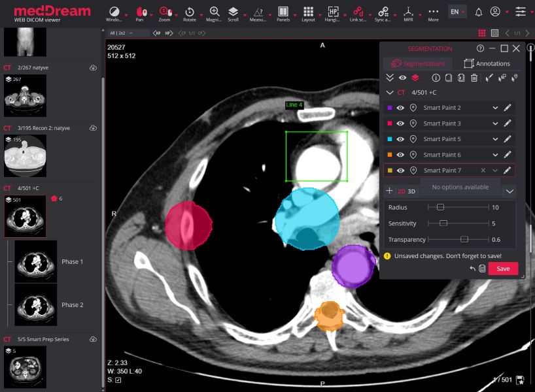
Task: Open More tools menu
Action: pos(434,14)
